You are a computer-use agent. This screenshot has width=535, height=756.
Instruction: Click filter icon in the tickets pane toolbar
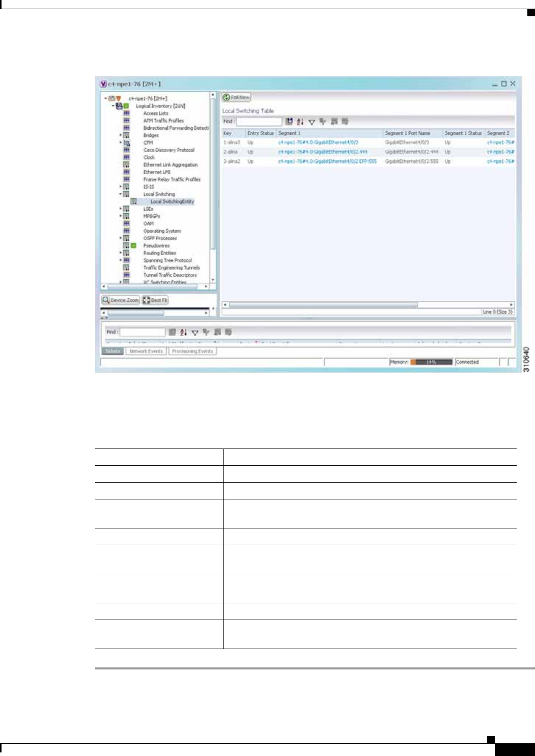click(x=195, y=332)
